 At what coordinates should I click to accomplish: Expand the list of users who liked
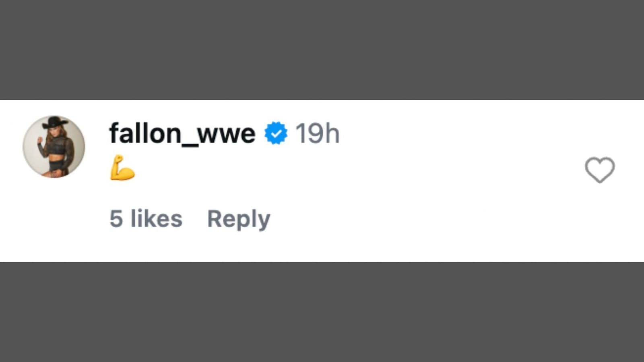point(146,218)
